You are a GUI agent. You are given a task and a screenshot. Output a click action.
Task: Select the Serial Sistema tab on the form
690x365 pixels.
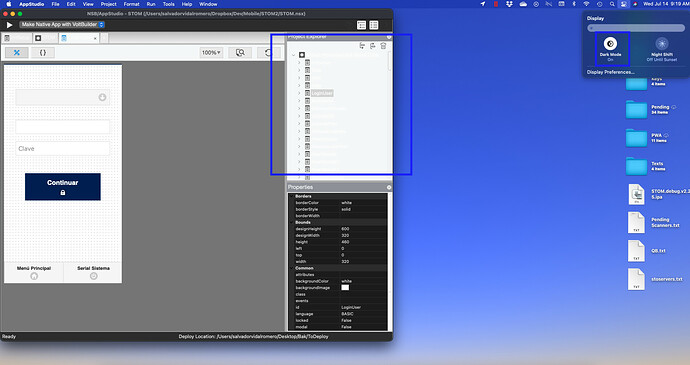[93, 273]
